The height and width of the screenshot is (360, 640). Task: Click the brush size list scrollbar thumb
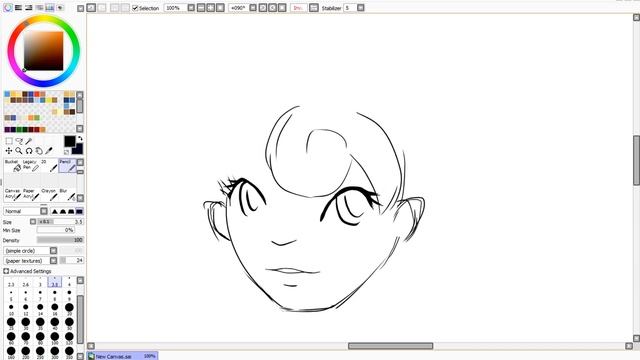click(x=80, y=320)
